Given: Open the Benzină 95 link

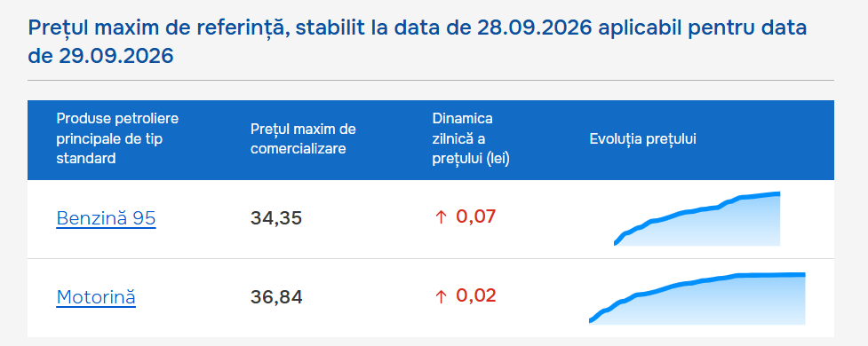Looking at the screenshot, I should [106, 219].
